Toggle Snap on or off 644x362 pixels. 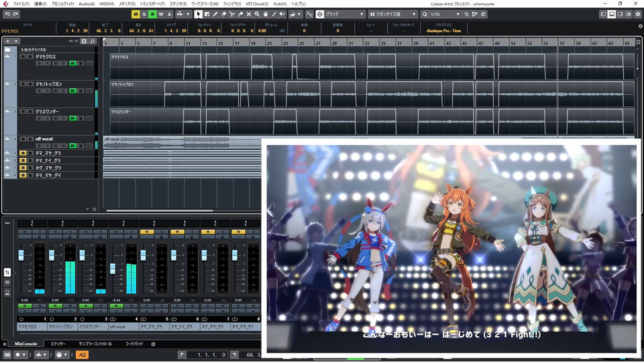(320, 14)
